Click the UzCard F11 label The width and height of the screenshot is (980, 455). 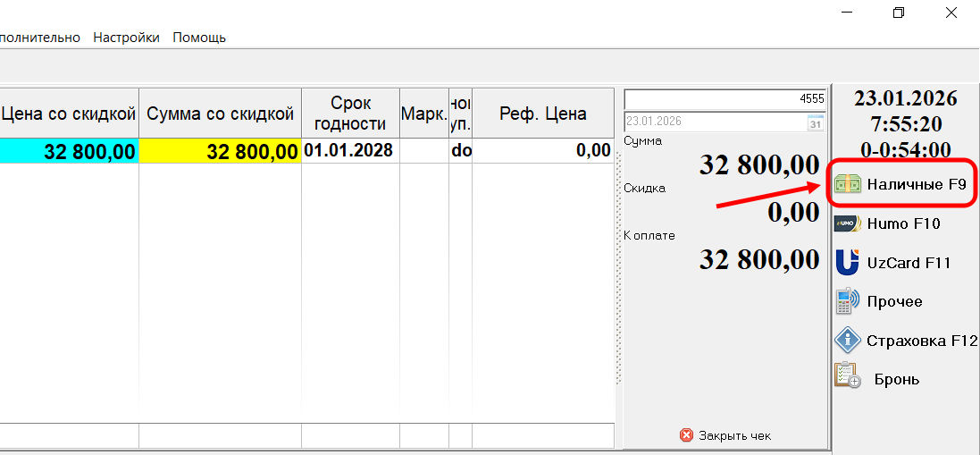tap(909, 263)
